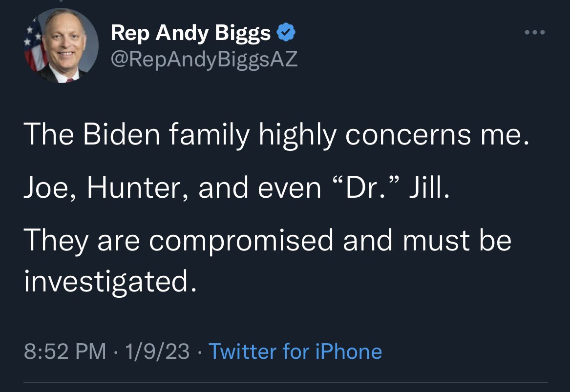The width and height of the screenshot is (570, 392).
Task: Click the word 'compromised' in the tweet
Action: [x=241, y=241]
